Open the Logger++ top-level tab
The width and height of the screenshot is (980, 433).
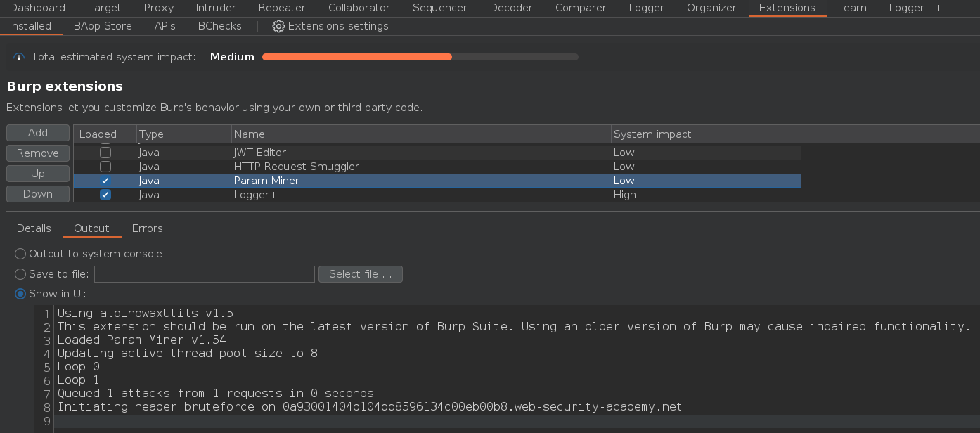[916, 8]
